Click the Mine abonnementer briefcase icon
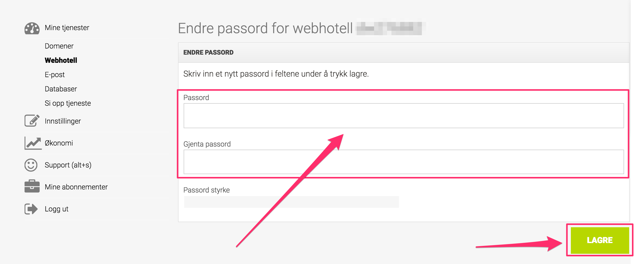The width and height of the screenshot is (644, 264). tap(32, 186)
